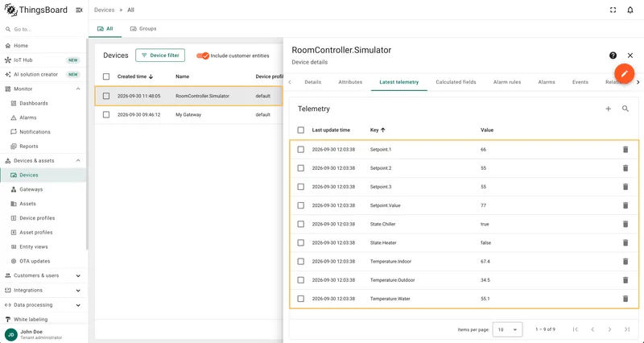Delete the Setpoint.2 telemetry row

625,168
